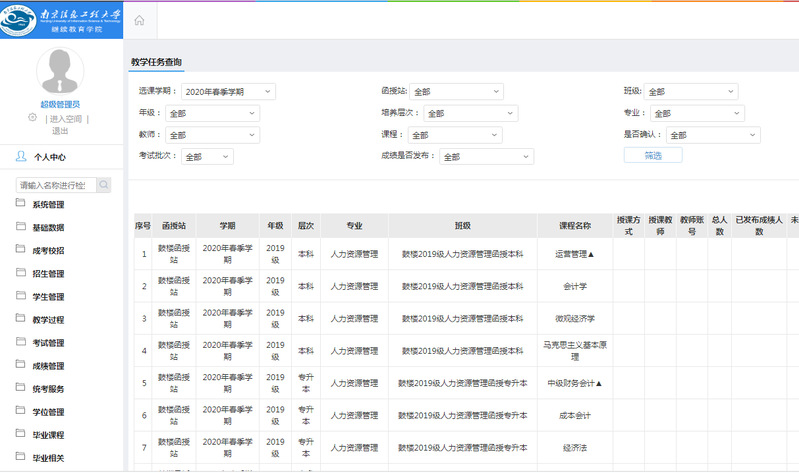Open the 学生管理 sidebar menu
799x473 pixels.
[48, 296]
